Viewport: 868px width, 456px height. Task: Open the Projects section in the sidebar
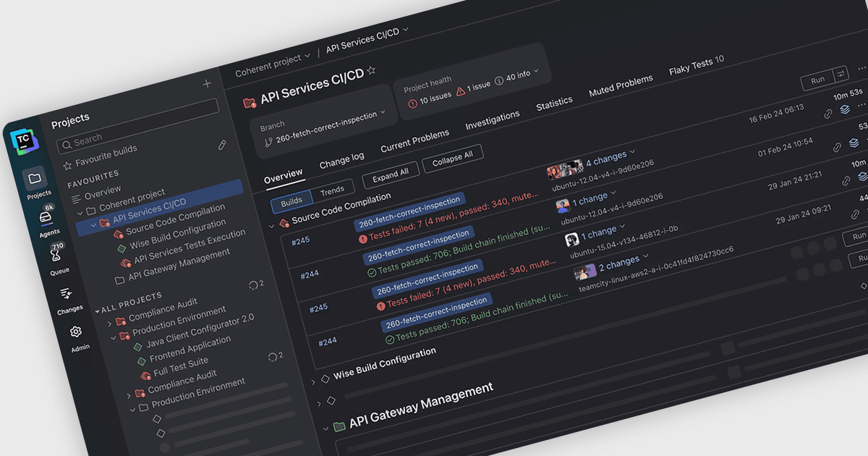tap(37, 182)
